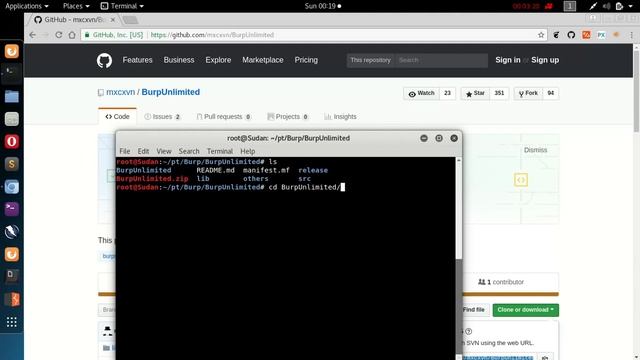The height and width of the screenshot is (360, 640).
Task: Open terminal File menu
Action: 125,151
